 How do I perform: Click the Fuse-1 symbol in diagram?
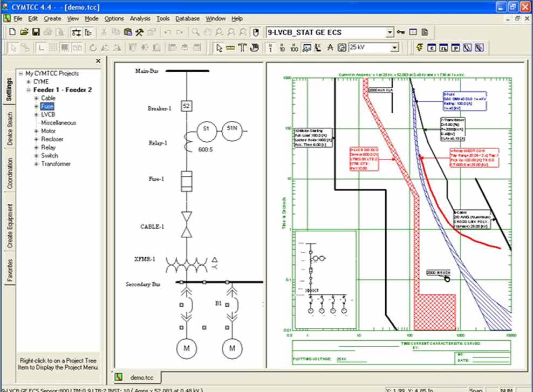tap(186, 181)
